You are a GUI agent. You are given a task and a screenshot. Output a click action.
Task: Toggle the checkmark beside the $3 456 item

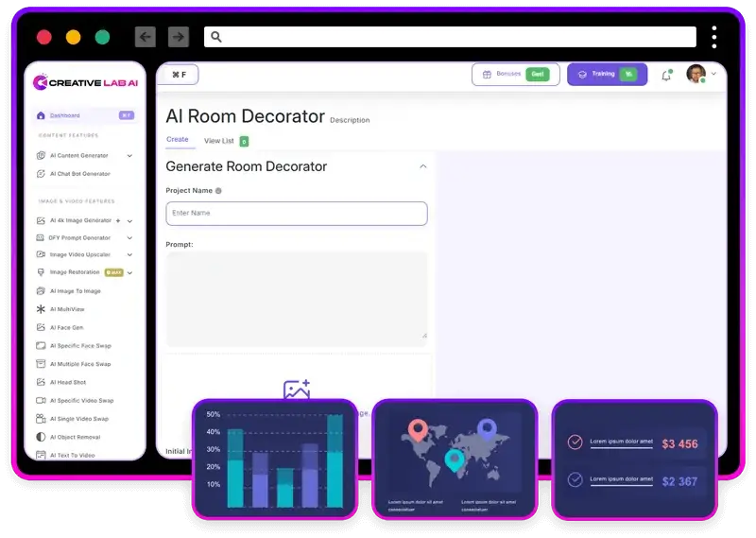pos(575,443)
